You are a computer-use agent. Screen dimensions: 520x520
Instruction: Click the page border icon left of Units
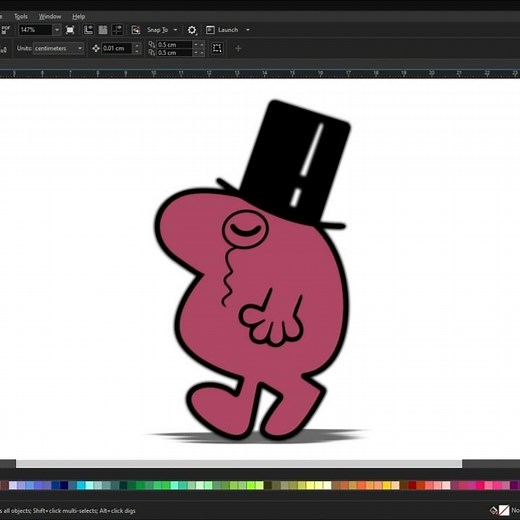pyautogui.click(x=3, y=49)
